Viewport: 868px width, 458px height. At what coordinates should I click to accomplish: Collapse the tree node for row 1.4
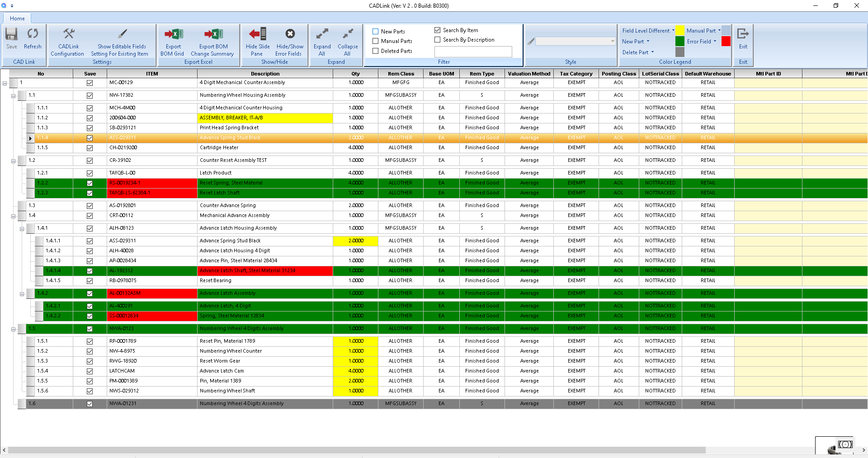click(14, 216)
